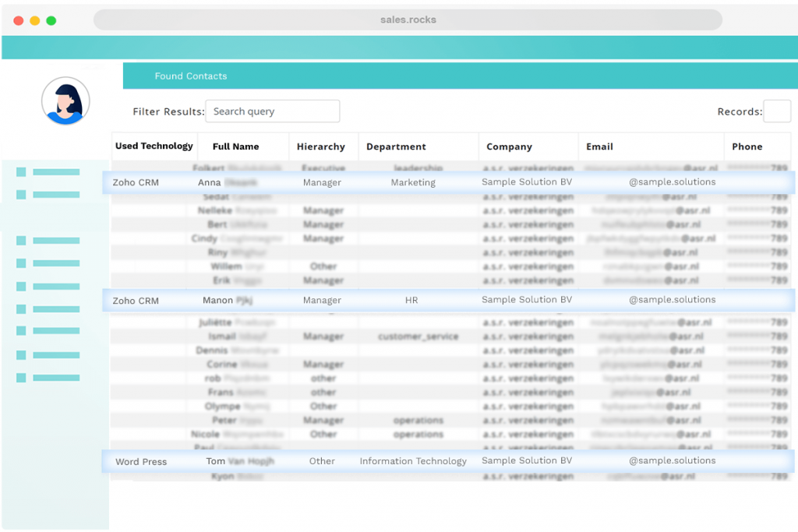Click Word Press technology in Tom's row

141,462
